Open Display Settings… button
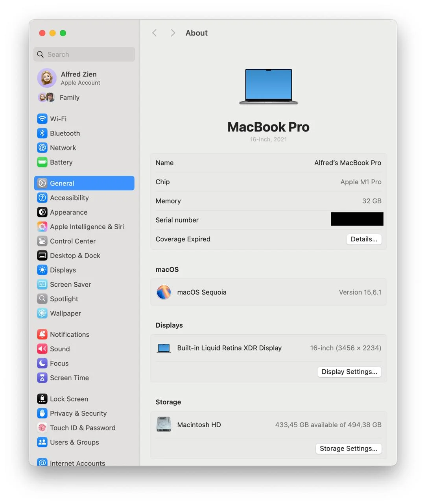Image resolution: width=426 pixels, height=504 pixels. 349,372
